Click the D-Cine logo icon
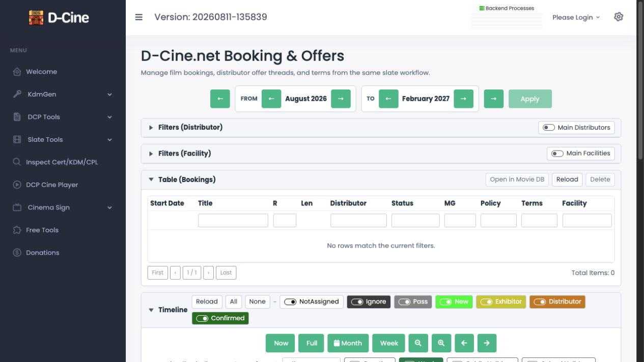This screenshot has height=362, width=644. coord(36,17)
